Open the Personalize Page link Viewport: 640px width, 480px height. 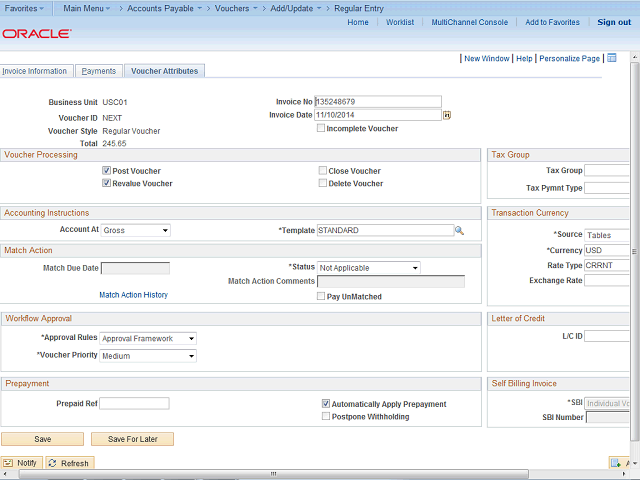(x=569, y=58)
